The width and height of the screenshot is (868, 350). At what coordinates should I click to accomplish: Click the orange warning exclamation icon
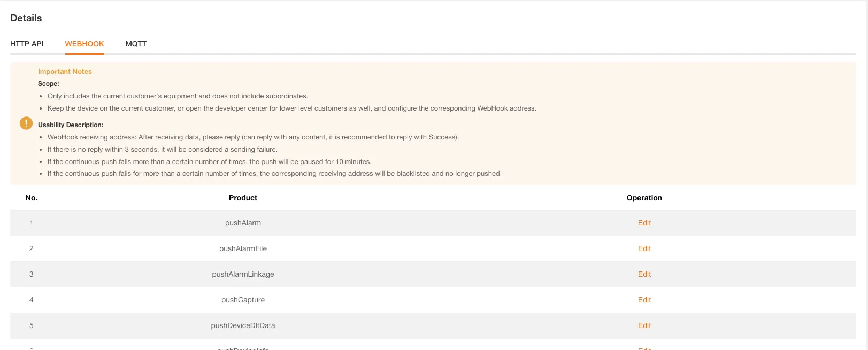(26, 123)
